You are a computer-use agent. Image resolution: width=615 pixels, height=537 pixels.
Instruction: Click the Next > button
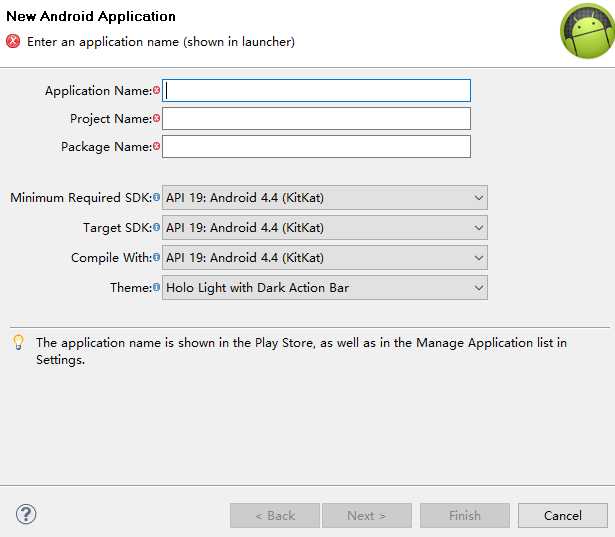coord(367,515)
